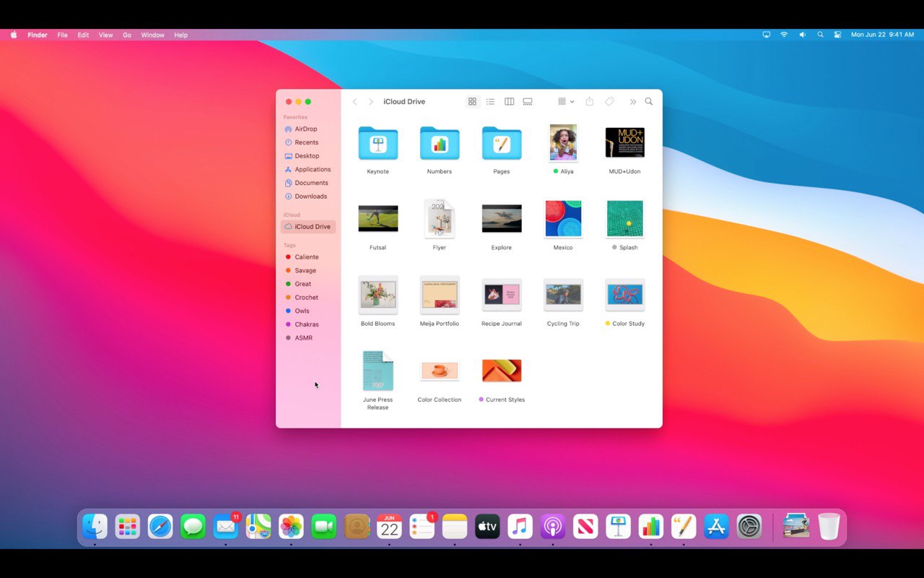
Task: Open Spotlight search in menu bar
Action: click(x=820, y=35)
